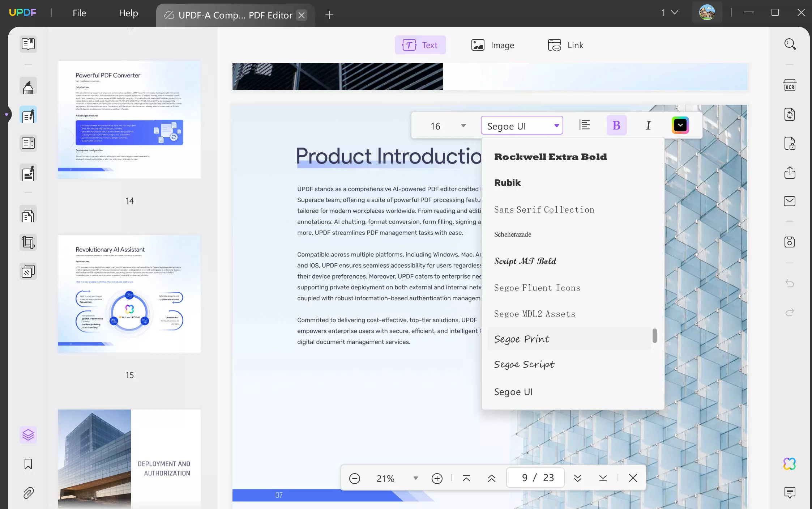Open the UPDF AI assistant icon

(790, 464)
